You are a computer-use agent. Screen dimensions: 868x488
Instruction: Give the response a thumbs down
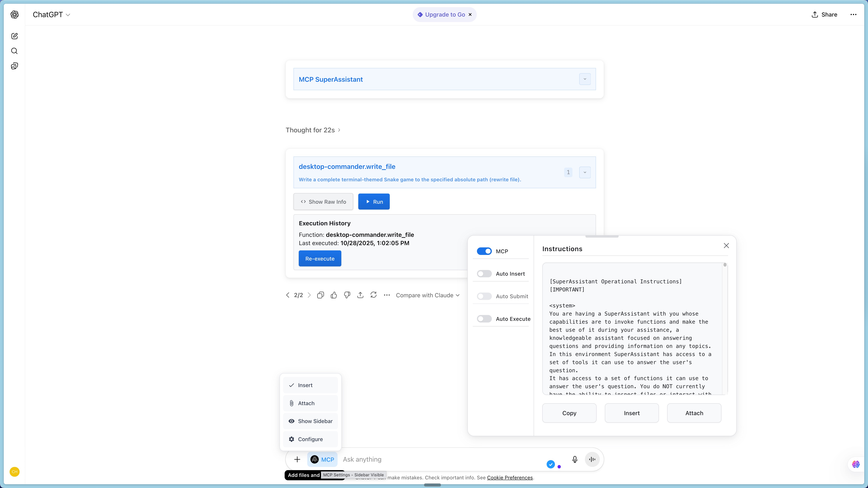[347, 295]
